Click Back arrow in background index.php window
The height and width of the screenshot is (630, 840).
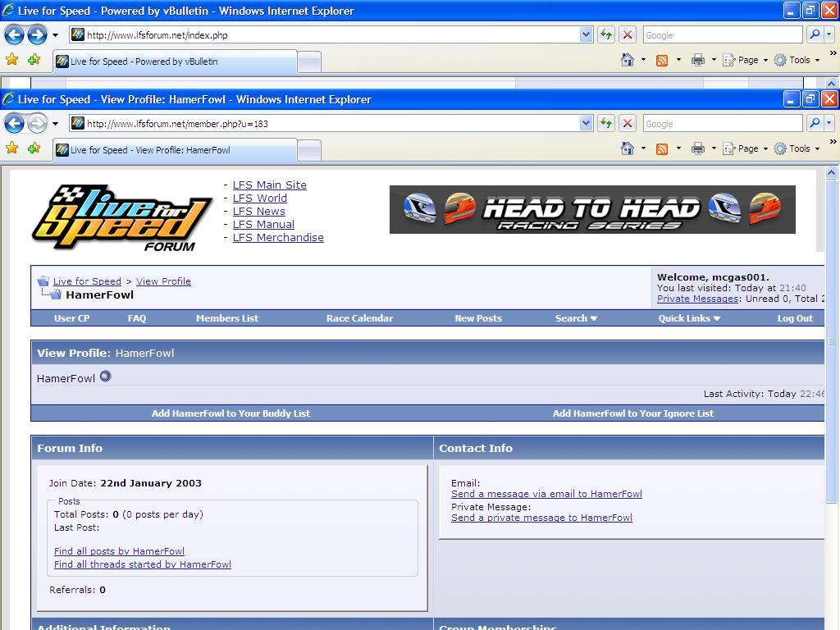pyautogui.click(x=15, y=35)
